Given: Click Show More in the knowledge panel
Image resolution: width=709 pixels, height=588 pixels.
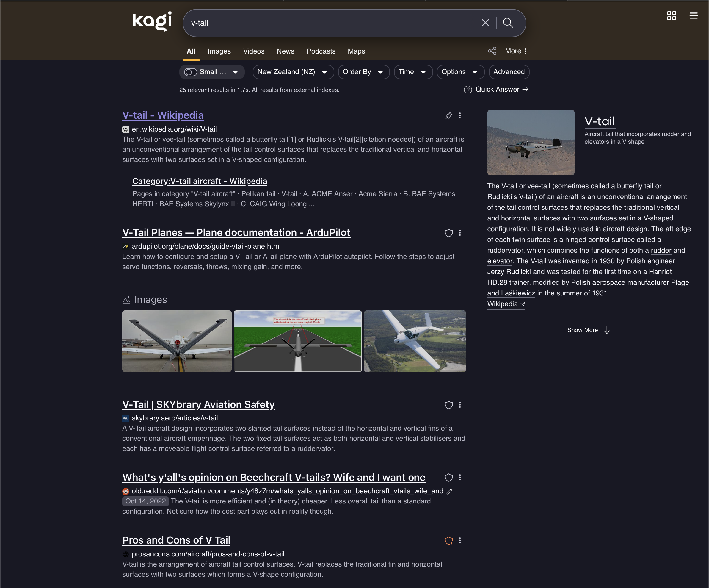Looking at the screenshot, I should pyautogui.click(x=589, y=330).
